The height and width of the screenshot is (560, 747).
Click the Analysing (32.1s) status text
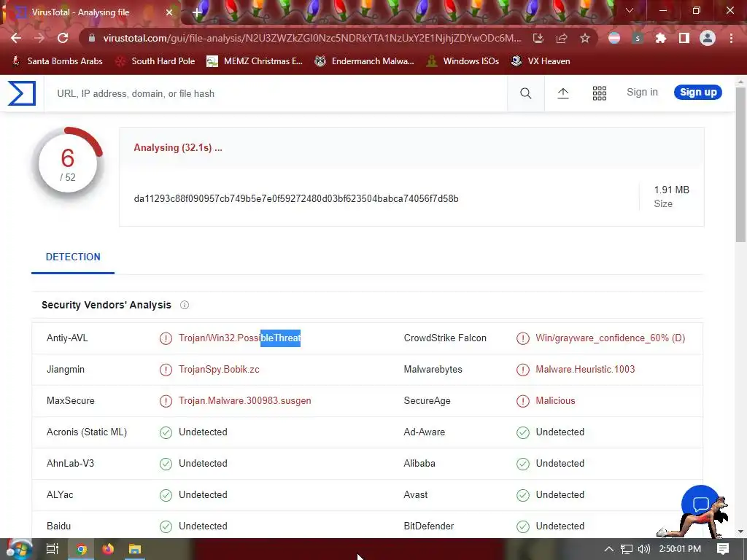(x=178, y=148)
